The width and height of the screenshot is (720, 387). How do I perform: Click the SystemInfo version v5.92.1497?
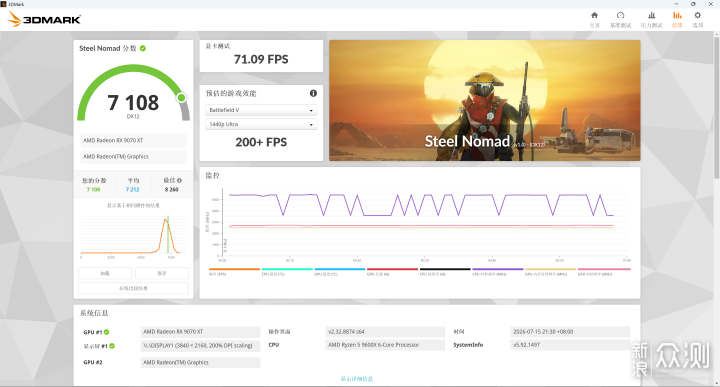(x=570, y=345)
